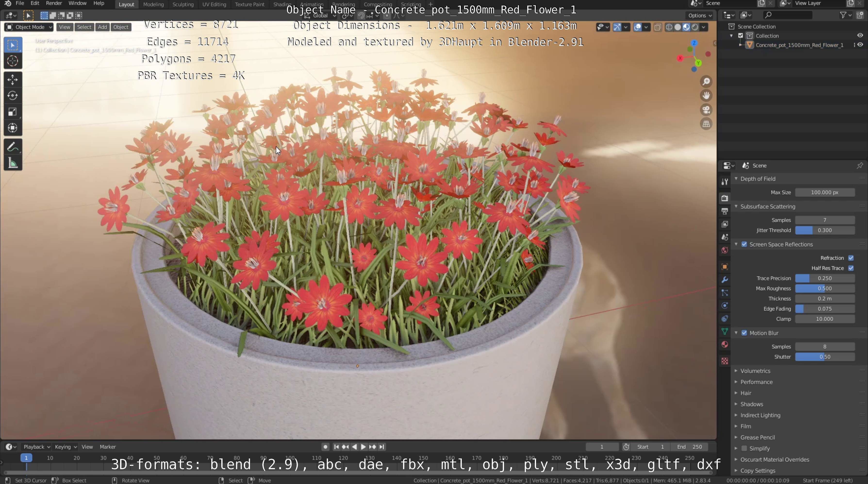
Task: Switch to wireframe viewport shading
Action: (x=669, y=27)
